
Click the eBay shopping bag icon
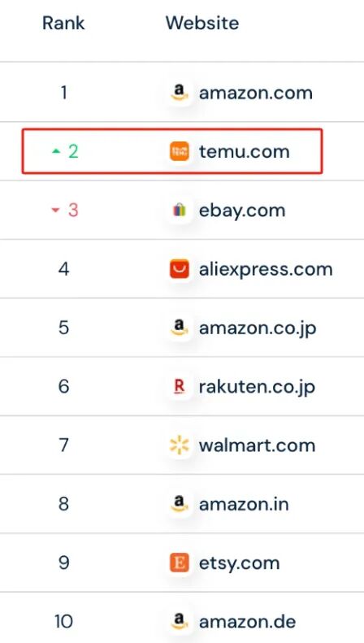(x=180, y=211)
